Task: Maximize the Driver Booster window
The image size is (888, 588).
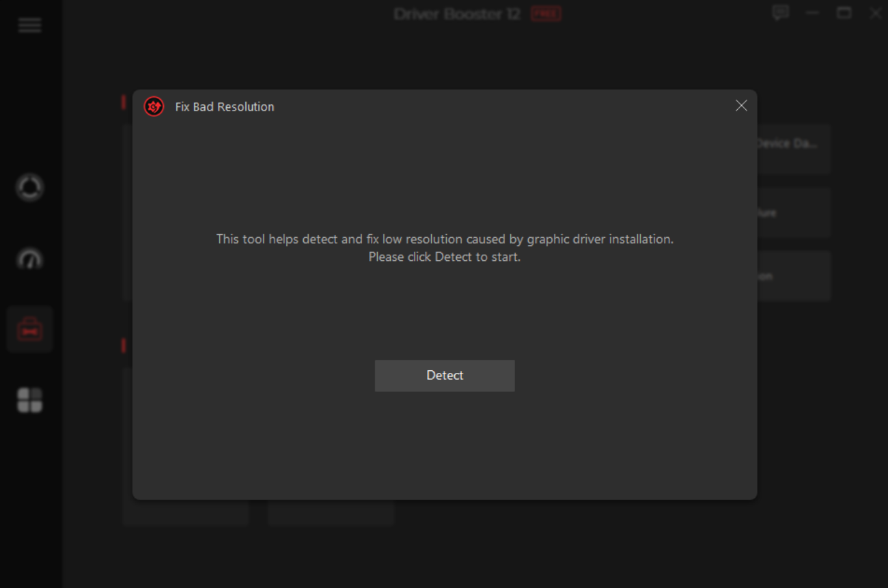Action: [x=844, y=12]
